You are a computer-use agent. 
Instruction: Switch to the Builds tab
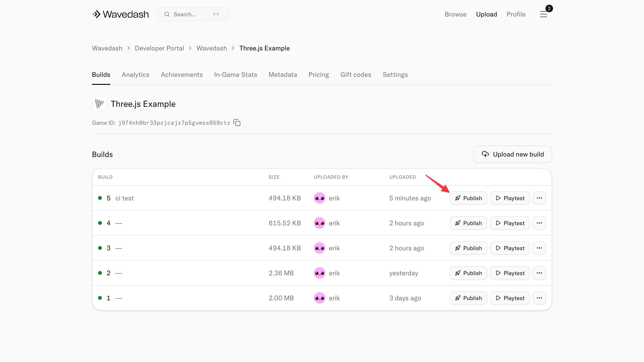click(101, 75)
